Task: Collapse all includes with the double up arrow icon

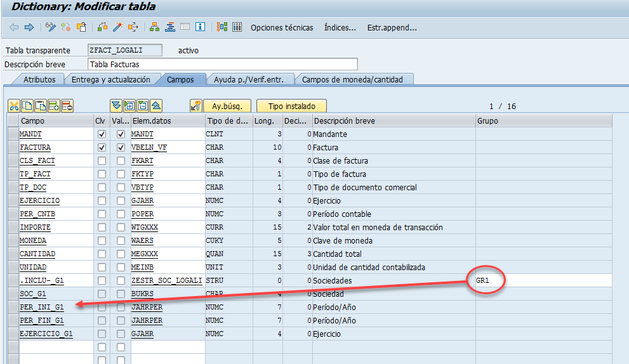Action: (x=156, y=106)
